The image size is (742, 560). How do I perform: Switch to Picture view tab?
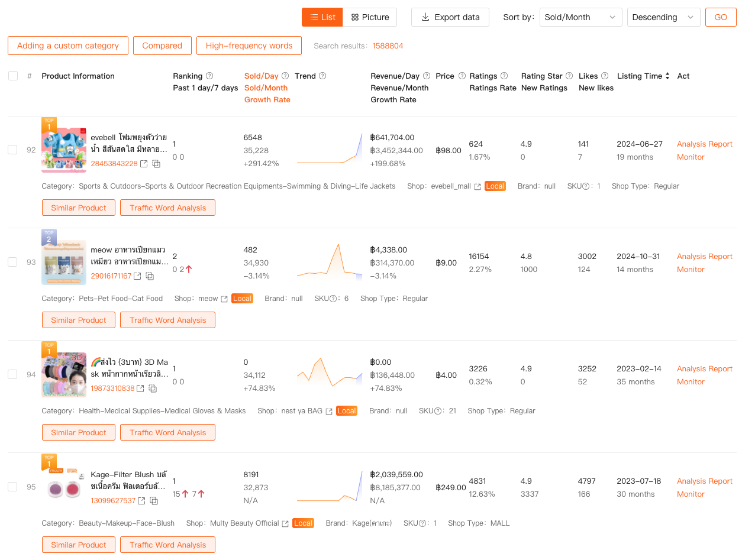(x=370, y=17)
